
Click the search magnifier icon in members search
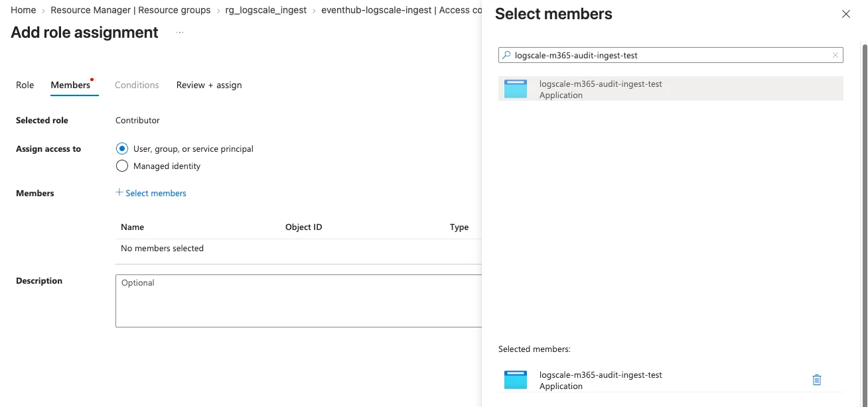pyautogui.click(x=506, y=55)
